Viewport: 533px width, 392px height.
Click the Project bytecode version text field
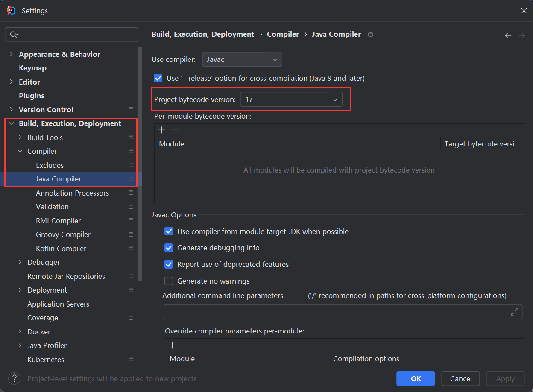(x=284, y=99)
